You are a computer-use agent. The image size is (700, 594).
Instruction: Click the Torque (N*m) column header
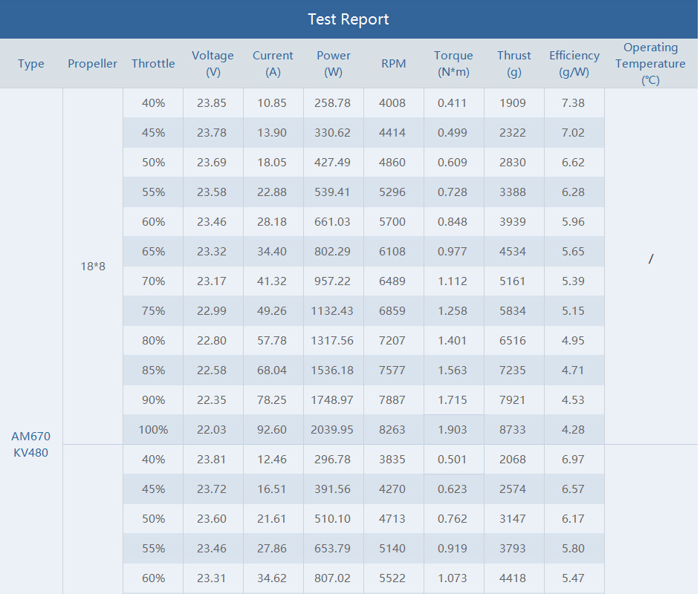coord(453,64)
